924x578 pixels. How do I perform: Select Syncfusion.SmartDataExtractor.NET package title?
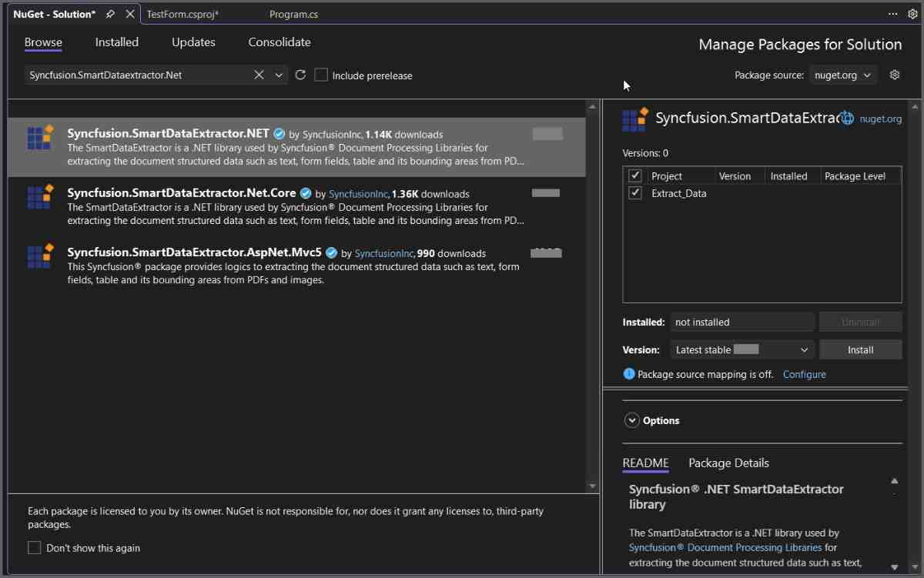click(168, 133)
